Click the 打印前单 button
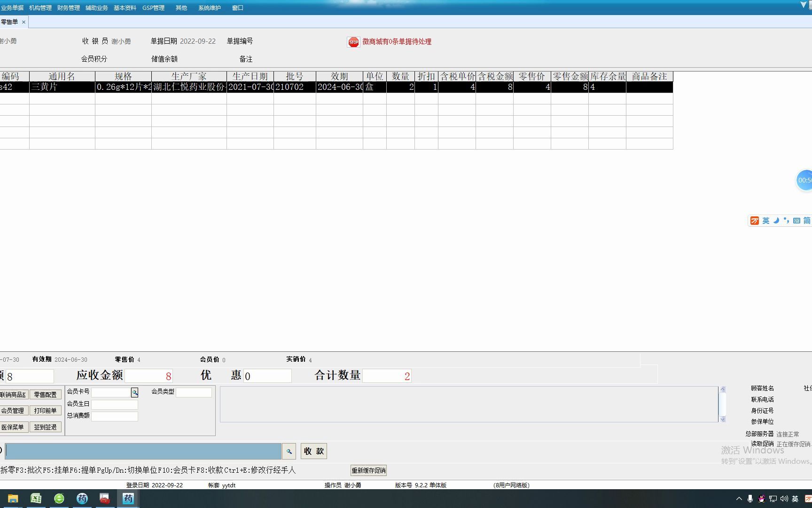 pos(45,411)
